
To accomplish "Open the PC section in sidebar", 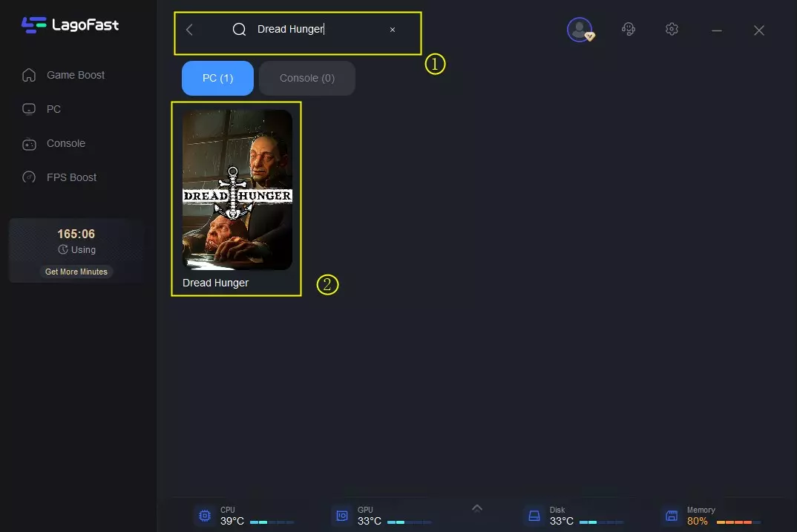I will 42,109.
